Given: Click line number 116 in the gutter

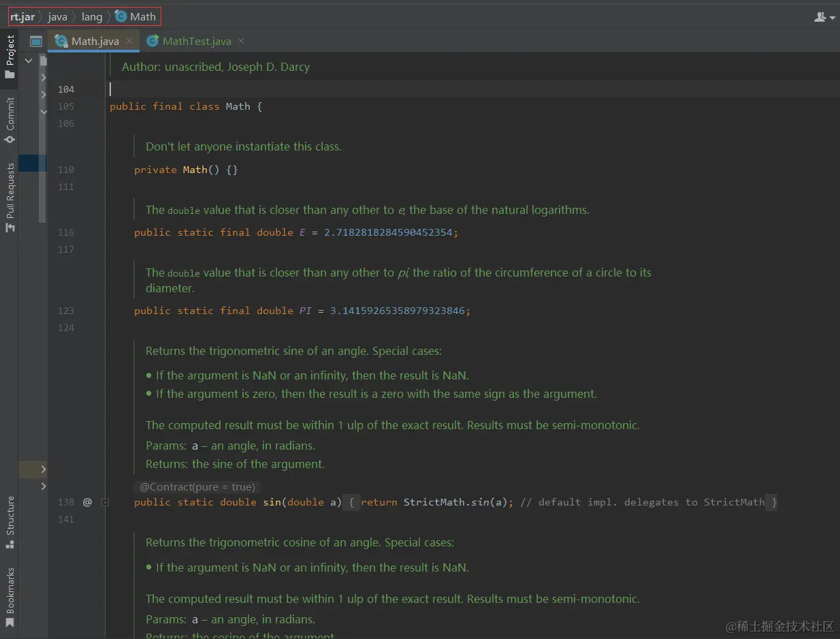Looking at the screenshot, I should [x=66, y=232].
